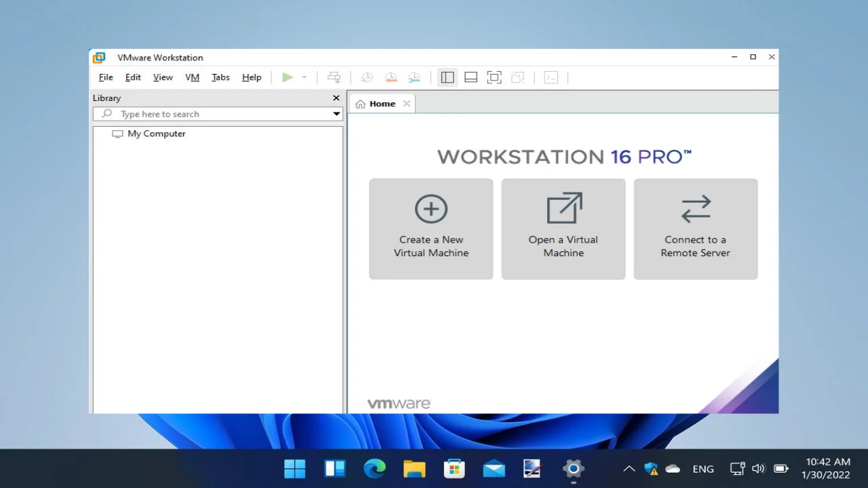Click the VMware Workstation title bar app icon
Image resolution: width=868 pixels, height=488 pixels.
pos(99,58)
